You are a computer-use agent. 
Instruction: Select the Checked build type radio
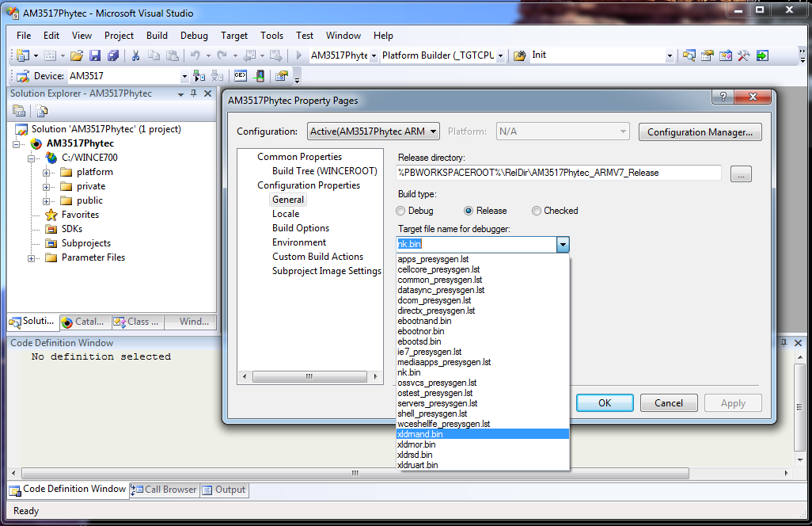coord(537,211)
